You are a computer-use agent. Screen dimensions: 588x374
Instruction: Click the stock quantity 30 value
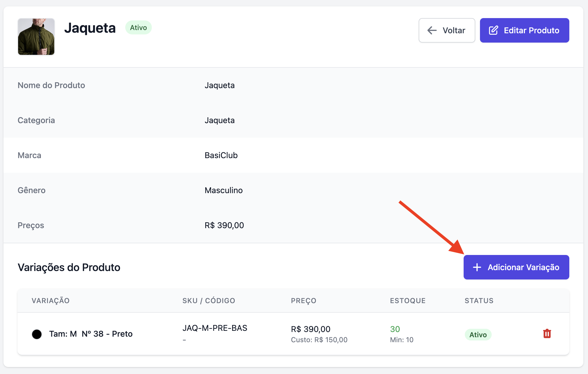point(395,329)
